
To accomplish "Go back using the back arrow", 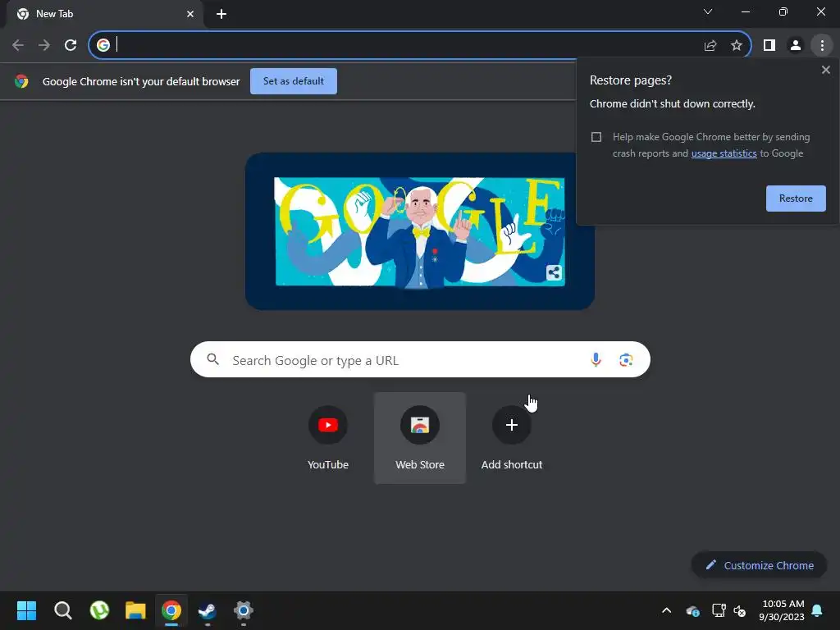I will click(18, 45).
